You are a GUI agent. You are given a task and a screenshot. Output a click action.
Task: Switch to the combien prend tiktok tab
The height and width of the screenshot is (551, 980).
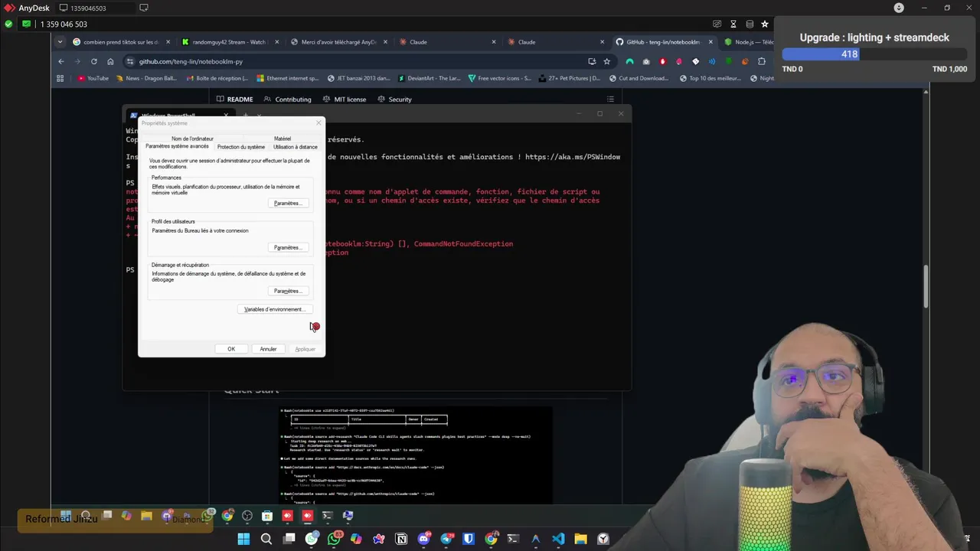pos(121,42)
